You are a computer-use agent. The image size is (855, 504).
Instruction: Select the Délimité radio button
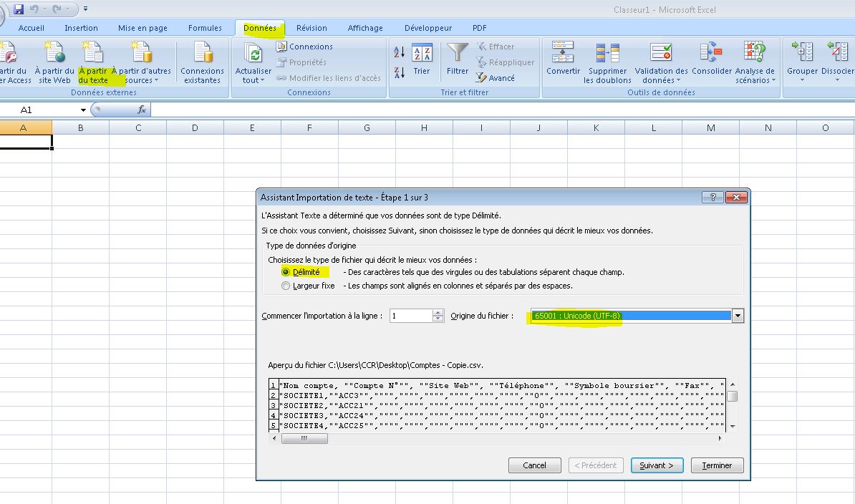(286, 272)
